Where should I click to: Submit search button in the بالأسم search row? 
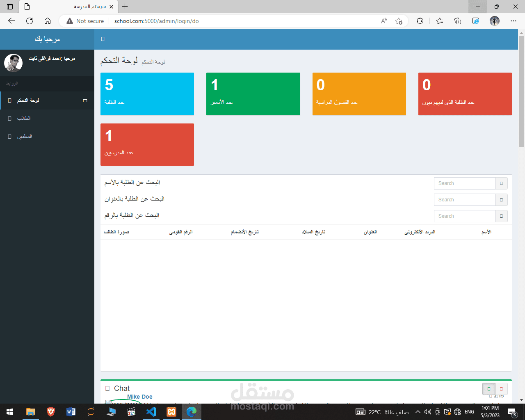click(501, 183)
